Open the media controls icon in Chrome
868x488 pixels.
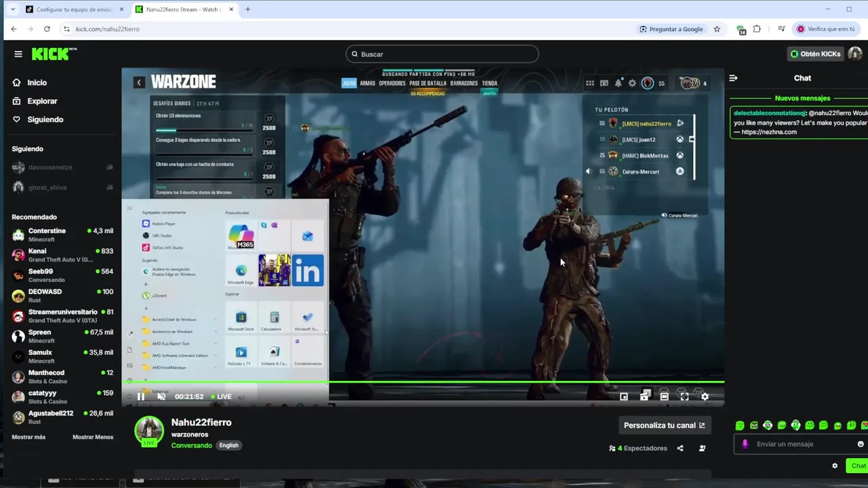(x=781, y=29)
